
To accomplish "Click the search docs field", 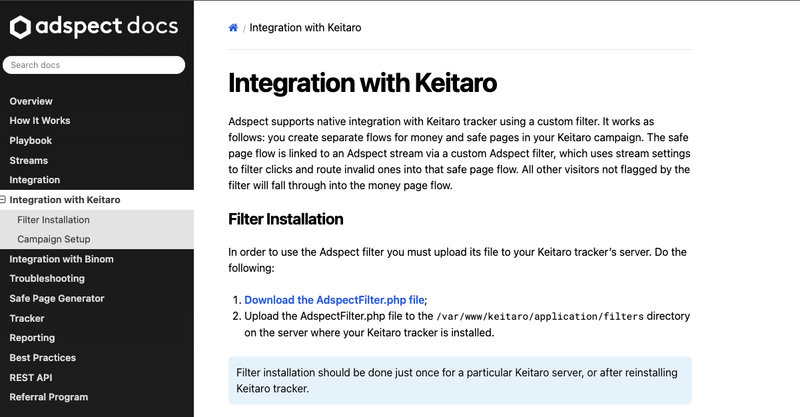I will click(x=94, y=65).
